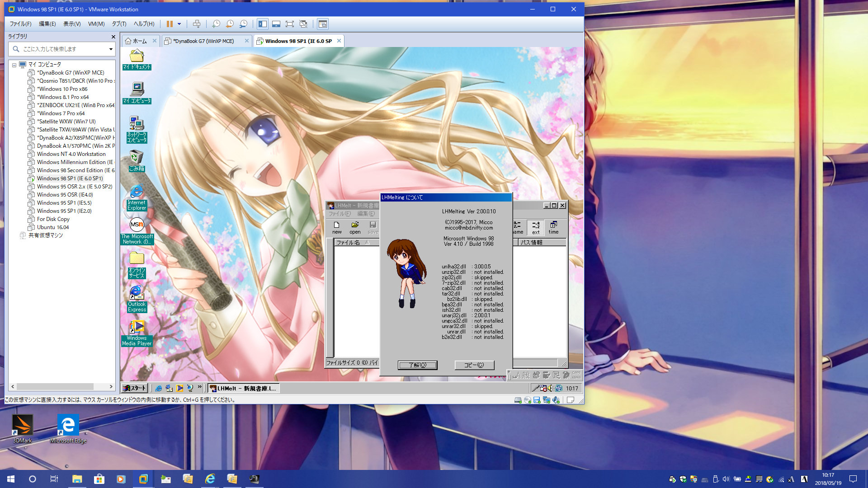Viewport: 868px width, 488px height.
Task: Click the 了解(O) button in LHMelting dialog
Action: [x=417, y=365]
